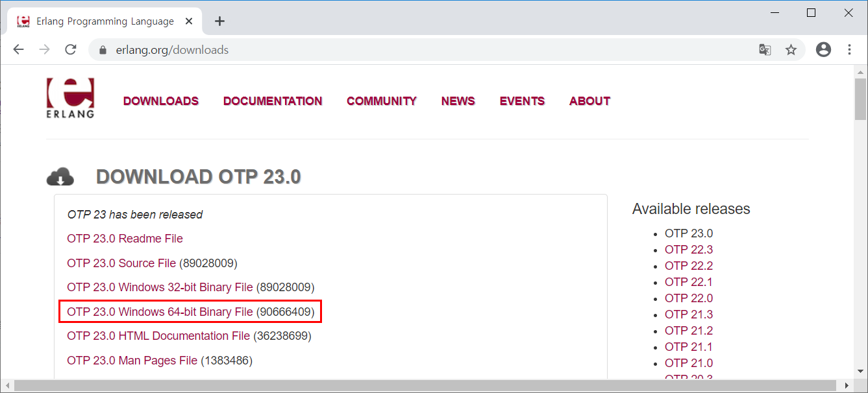Open a new tab with plus button
Image resolution: width=868 pixels, height=393 pixels.
(219, 21)
